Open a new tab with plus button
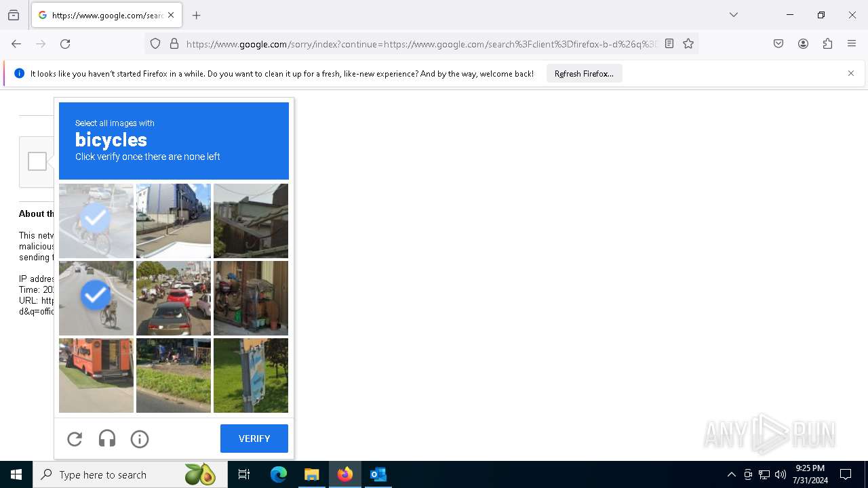This screenshot has width=868, height=488. 197,15
